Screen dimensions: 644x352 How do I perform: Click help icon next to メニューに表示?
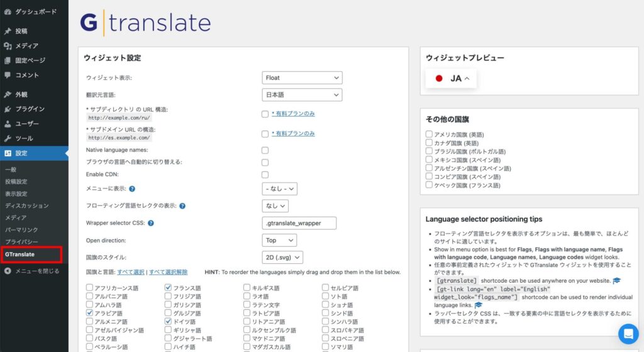(x=132, y=189)
